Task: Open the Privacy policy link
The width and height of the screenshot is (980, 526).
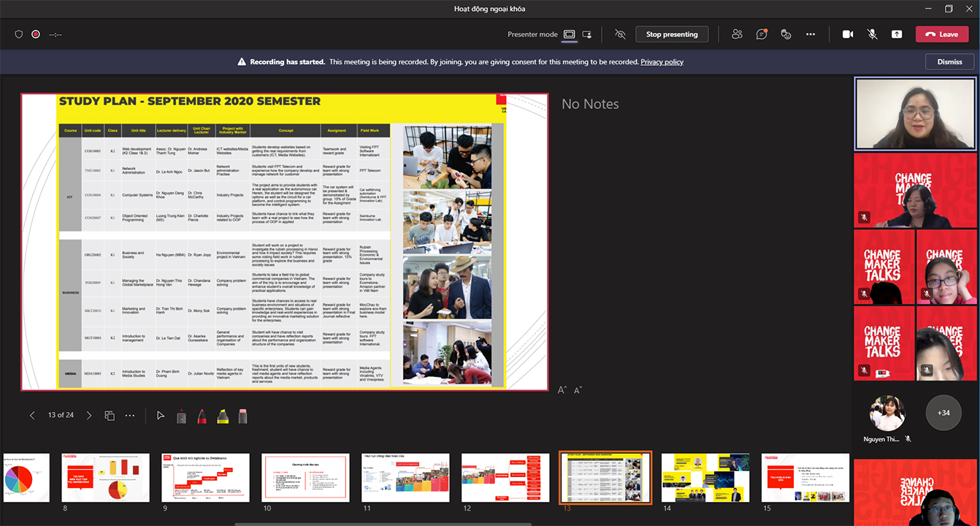Action: click(x=662, y=62)
